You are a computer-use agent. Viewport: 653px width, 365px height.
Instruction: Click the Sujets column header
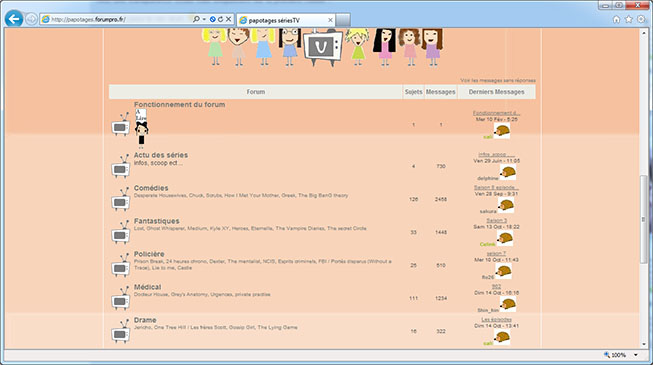tap(414, 92)
